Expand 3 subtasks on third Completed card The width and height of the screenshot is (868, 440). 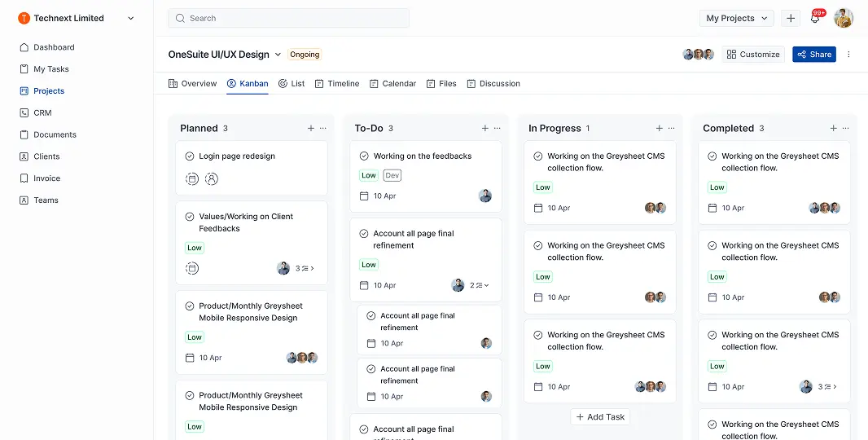pos(827,387)
